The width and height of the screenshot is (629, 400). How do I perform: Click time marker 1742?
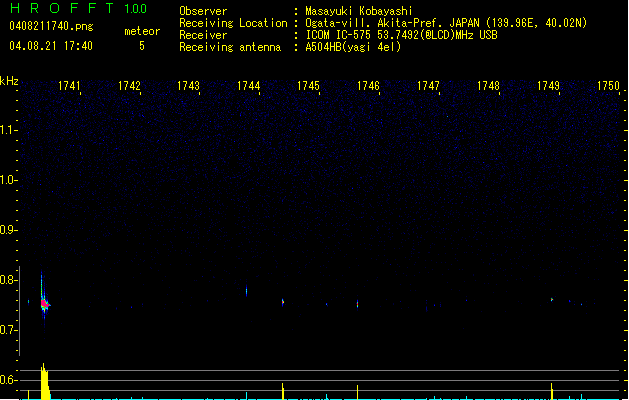[129, 86]
